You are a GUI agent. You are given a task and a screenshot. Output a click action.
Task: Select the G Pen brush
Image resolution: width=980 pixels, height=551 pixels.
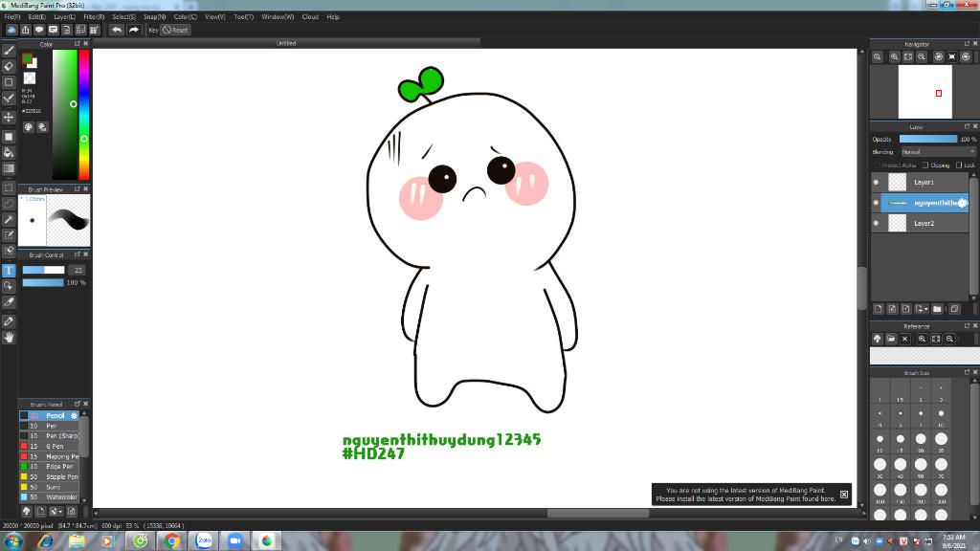pos(50,446)
